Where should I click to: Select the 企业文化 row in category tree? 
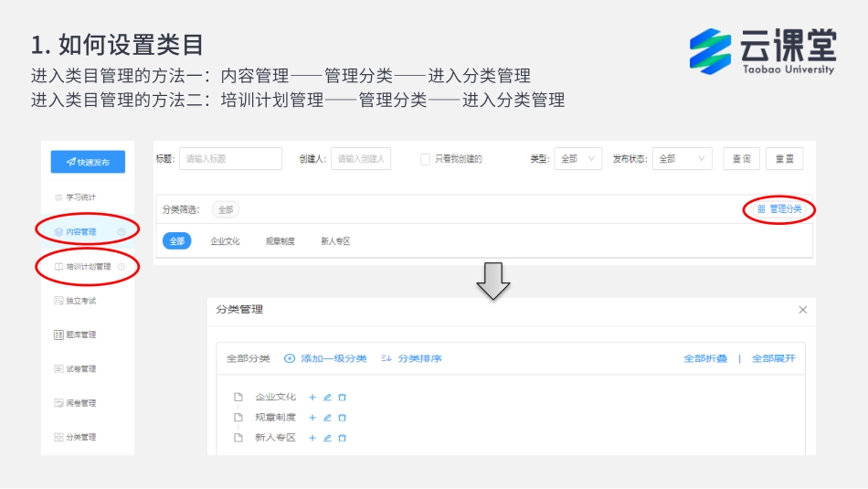tap(275, 397)
